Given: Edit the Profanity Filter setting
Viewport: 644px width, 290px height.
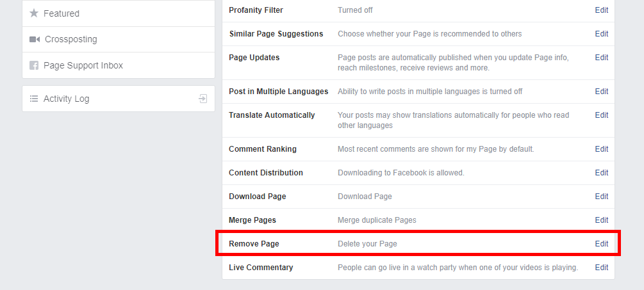Looking at the screenshot, I should click(601, 10).
